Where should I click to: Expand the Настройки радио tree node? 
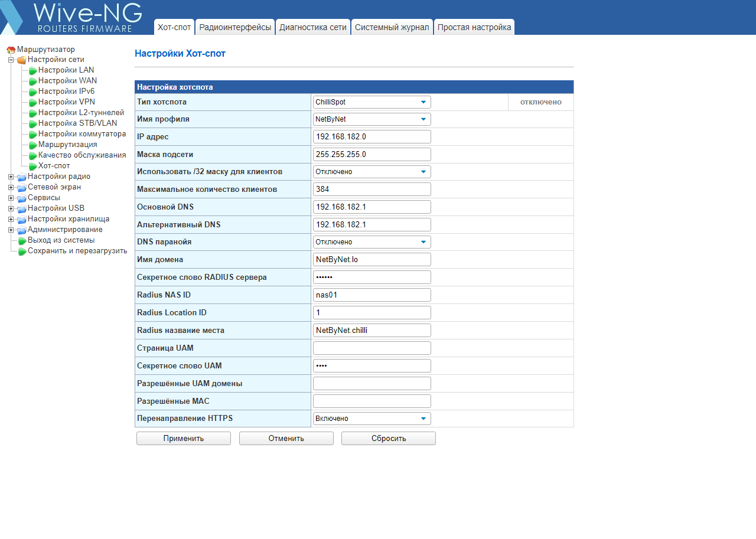click(x=11, y=177)
